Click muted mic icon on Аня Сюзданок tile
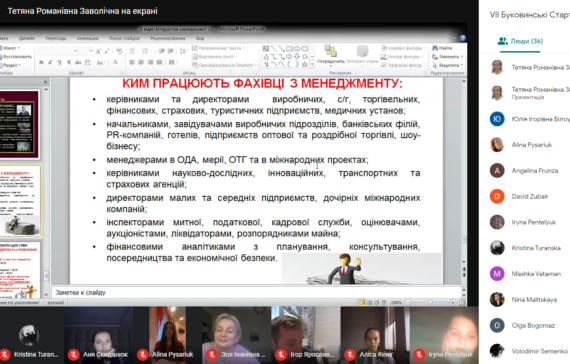This screenshot has height=364, width=570. pos(74,355)
